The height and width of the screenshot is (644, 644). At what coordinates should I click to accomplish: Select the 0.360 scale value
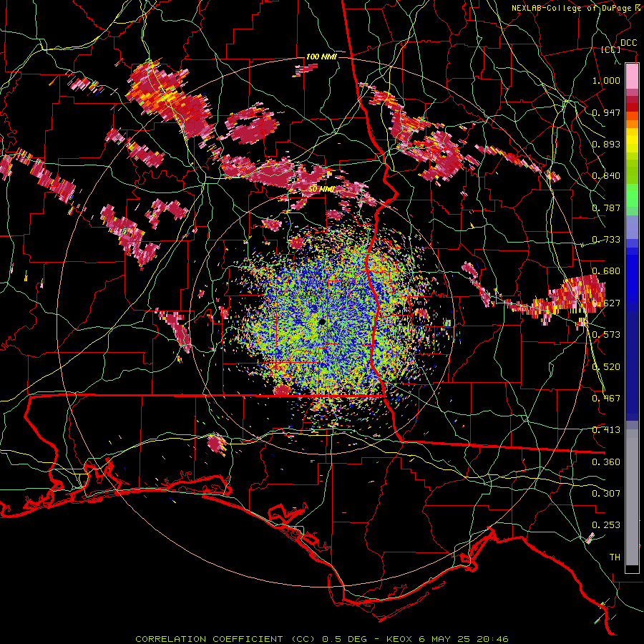pyautogui.click(x=606, y=462)
